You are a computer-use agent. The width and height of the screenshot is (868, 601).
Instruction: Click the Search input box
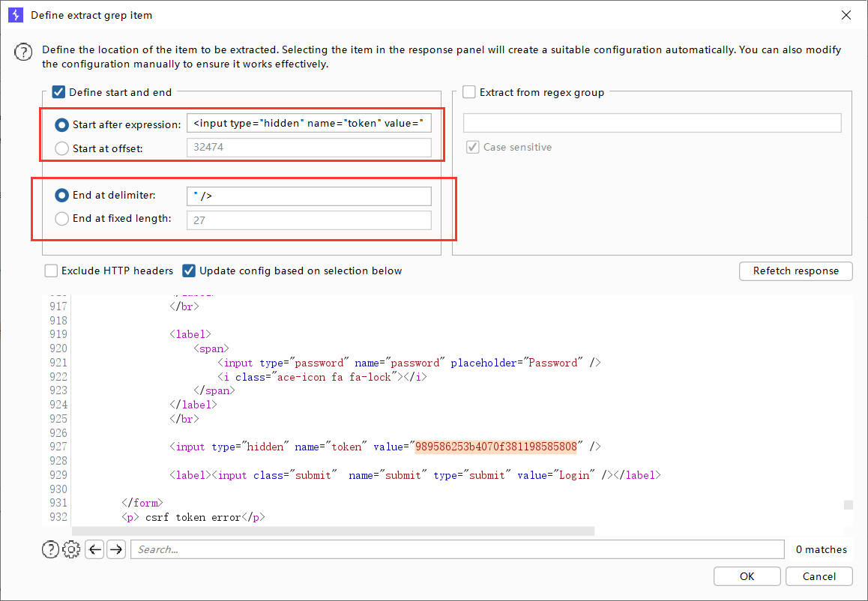click(x=457, y=549)
